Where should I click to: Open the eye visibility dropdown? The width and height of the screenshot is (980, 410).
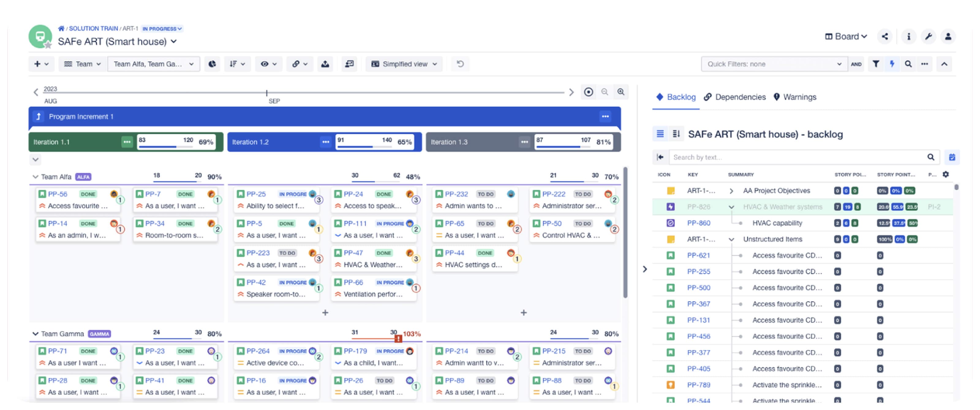coord(269,64)
